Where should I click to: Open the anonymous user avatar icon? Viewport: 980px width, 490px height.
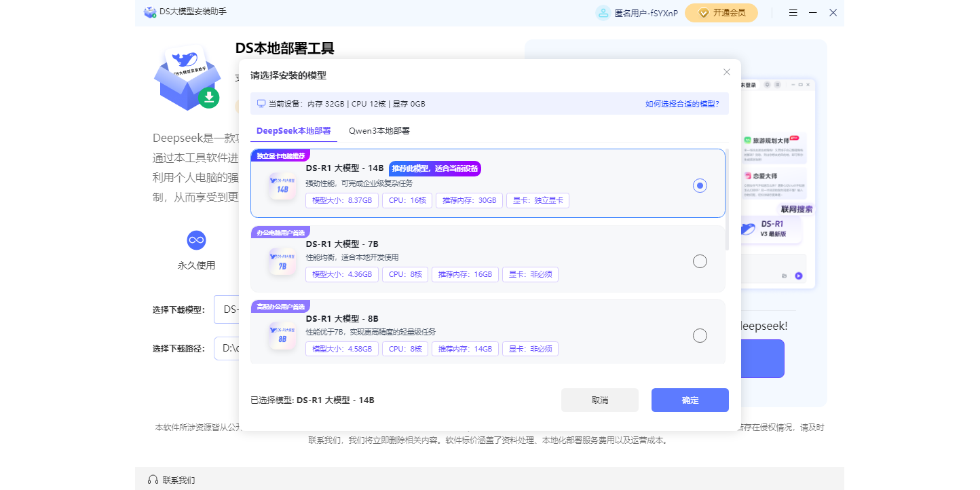[x=602, y=12]
